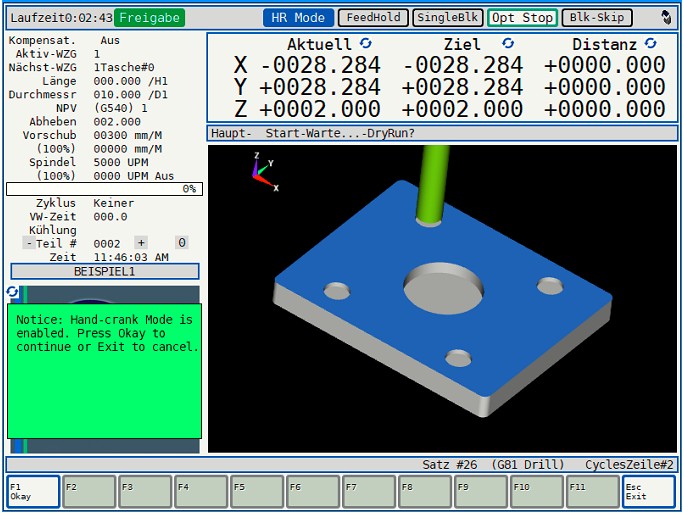Click the F6 function key
This screenshot has width=684, height=515.
313,492
